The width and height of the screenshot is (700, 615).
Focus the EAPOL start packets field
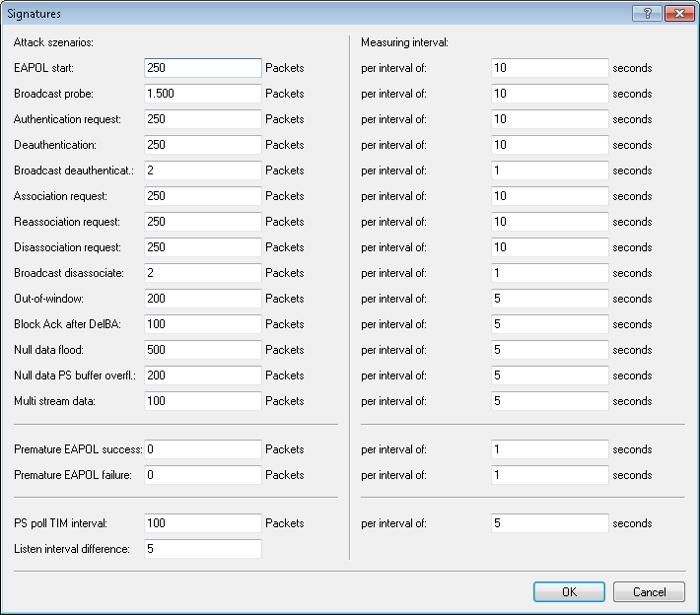[x=202, y=68]
